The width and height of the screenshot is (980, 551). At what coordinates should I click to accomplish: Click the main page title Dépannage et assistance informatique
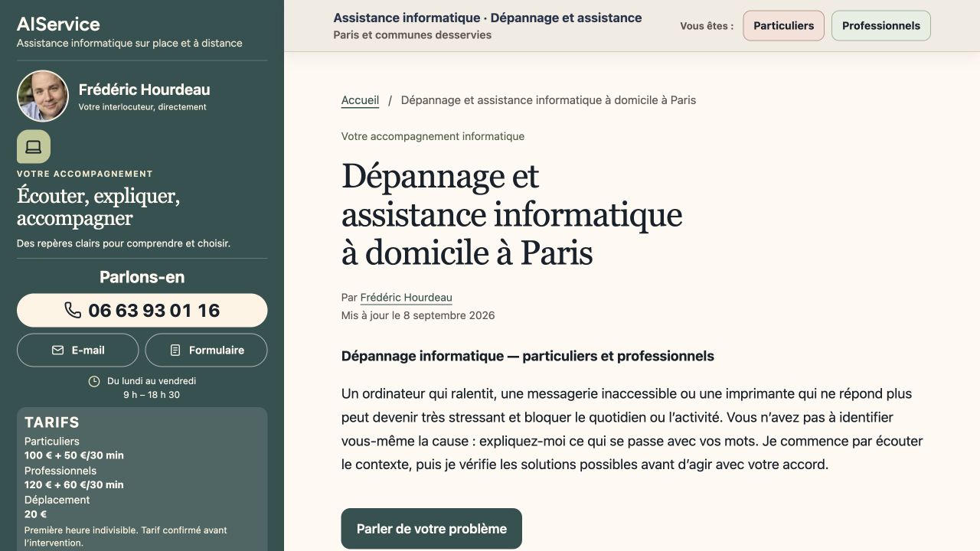tap(511, 214)
